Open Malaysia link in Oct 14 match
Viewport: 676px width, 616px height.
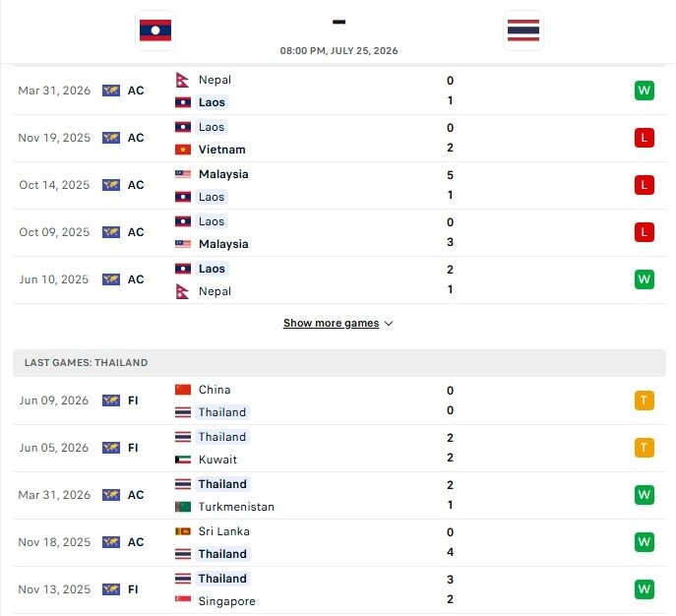[x=223, y=174]
